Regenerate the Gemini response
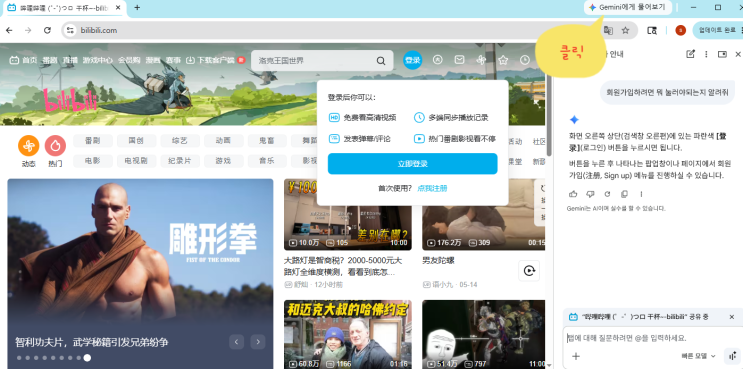This screenshot has width=743, height=369. (607, 194)
